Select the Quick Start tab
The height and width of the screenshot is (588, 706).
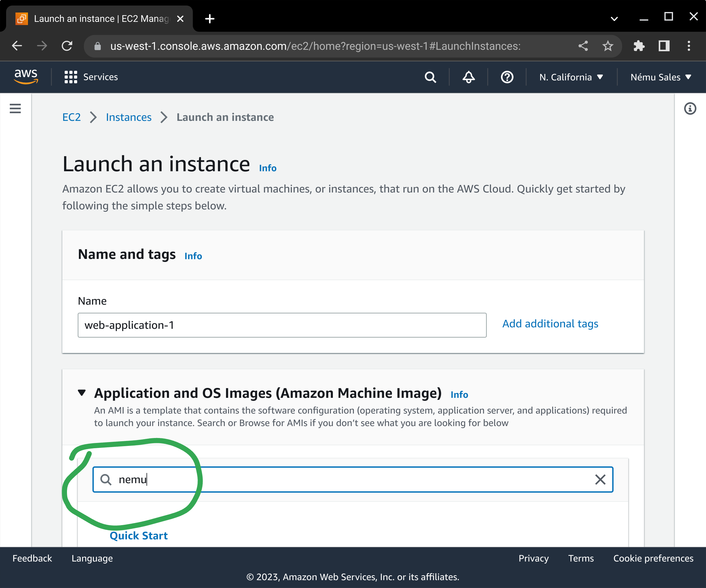coord(139,535)
